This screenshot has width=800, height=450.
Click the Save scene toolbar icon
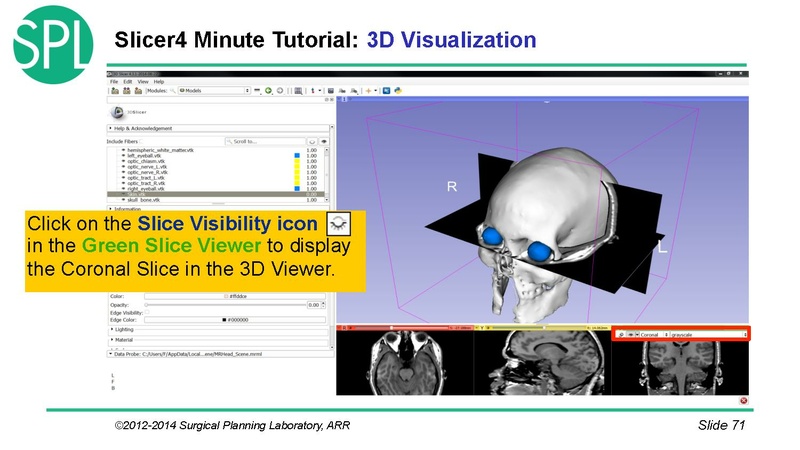click(138, 91)
